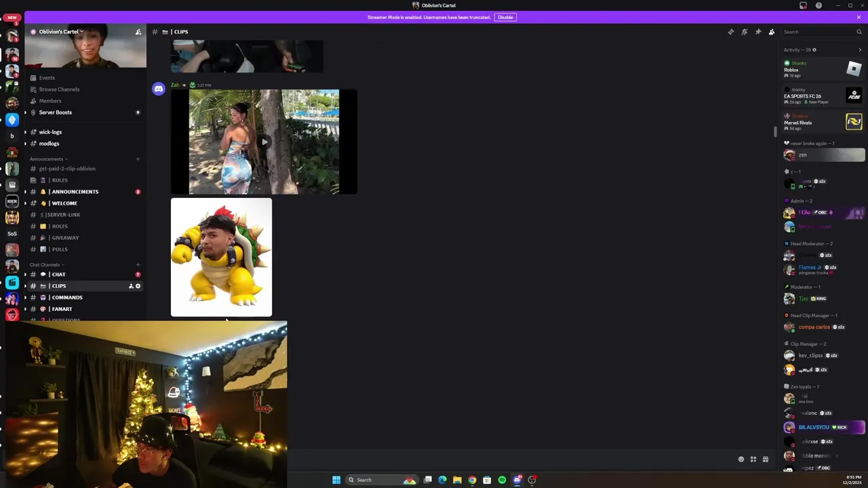This screenshot has height=488, width=868.
Task: Disable Streamer Mode button
Action: click(x=505, y=17)
